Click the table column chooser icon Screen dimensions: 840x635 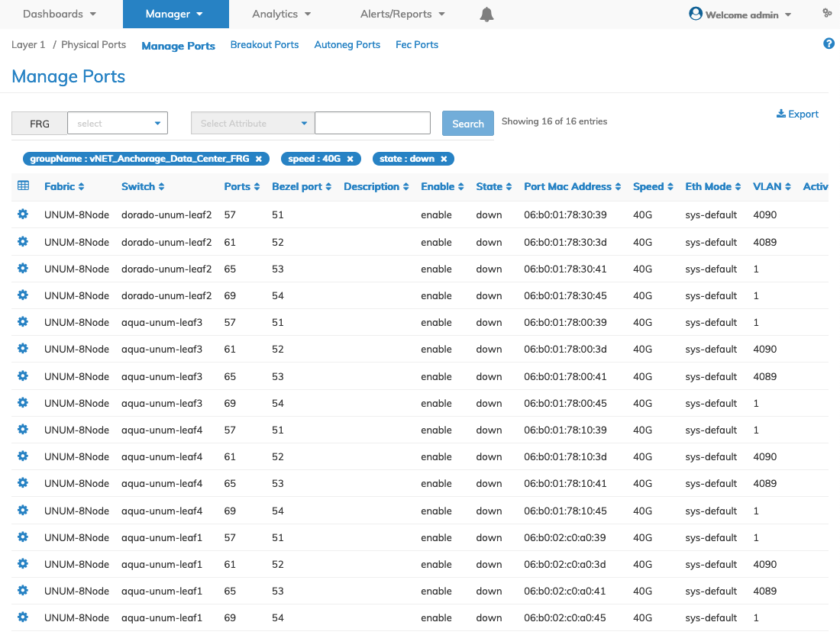click(23, 185)
